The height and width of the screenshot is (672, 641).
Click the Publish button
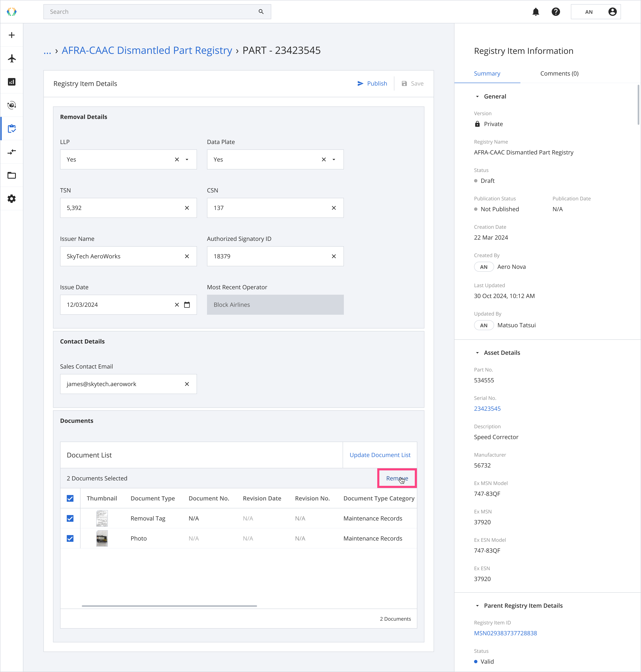click(x=372, y=84)
